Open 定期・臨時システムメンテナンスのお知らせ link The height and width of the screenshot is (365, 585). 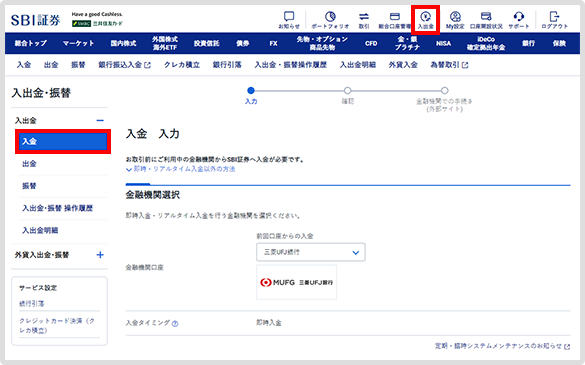point(502,346)
